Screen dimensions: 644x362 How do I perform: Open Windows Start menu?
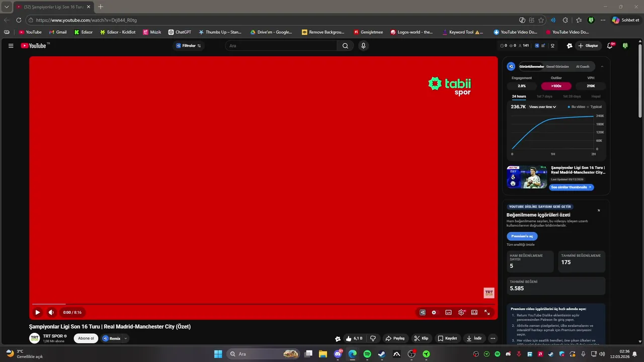[x=218, y=354]
